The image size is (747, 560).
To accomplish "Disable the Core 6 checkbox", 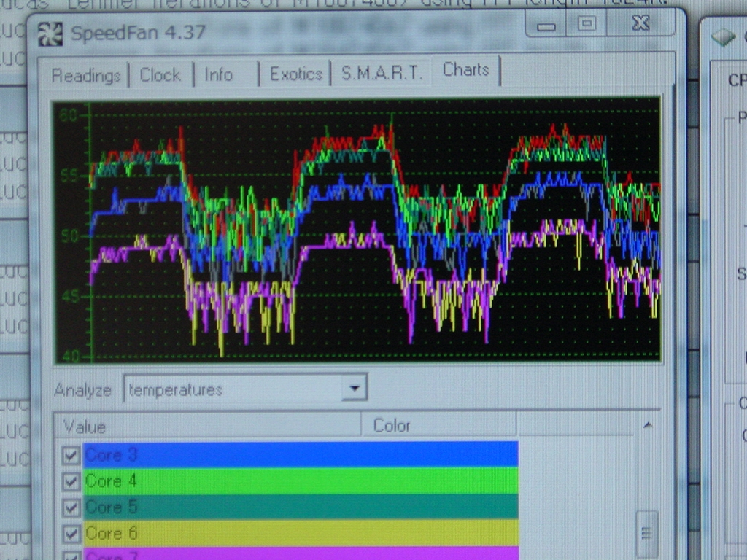I will [71, 534].
